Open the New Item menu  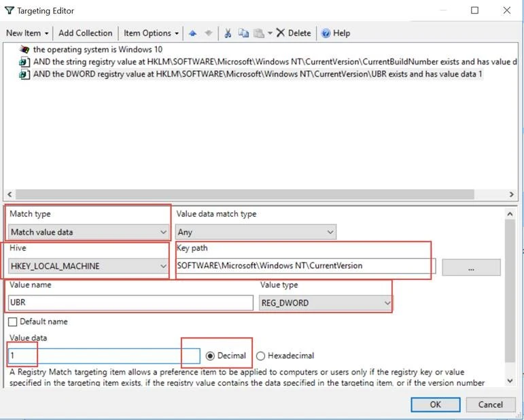point(27,33)
